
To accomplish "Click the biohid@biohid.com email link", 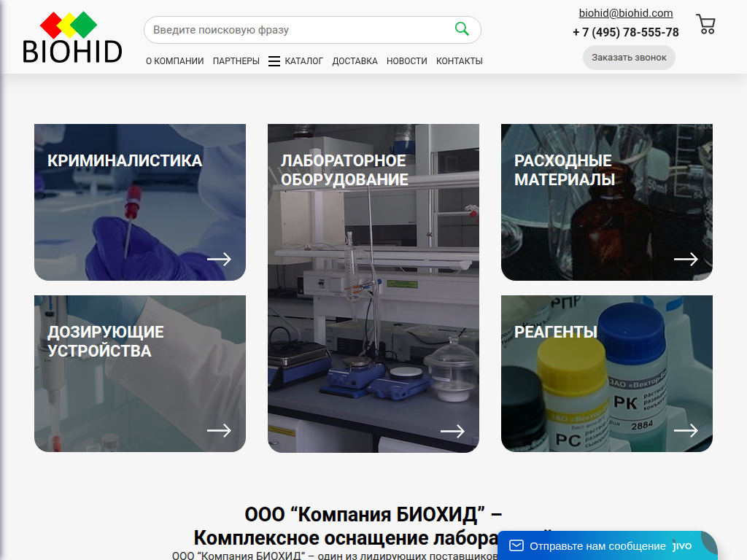I will coord(625,13).
